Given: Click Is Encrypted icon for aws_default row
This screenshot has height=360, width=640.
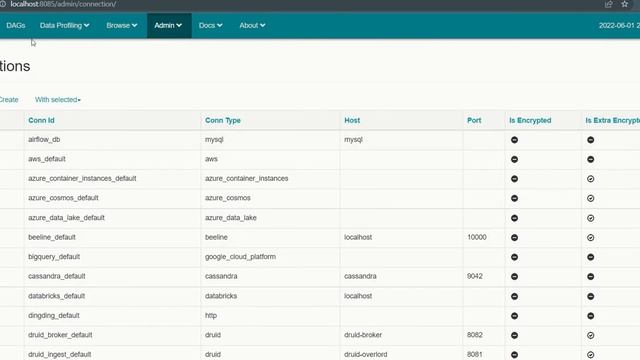Looking at the screenshot, I should point(514,160).
